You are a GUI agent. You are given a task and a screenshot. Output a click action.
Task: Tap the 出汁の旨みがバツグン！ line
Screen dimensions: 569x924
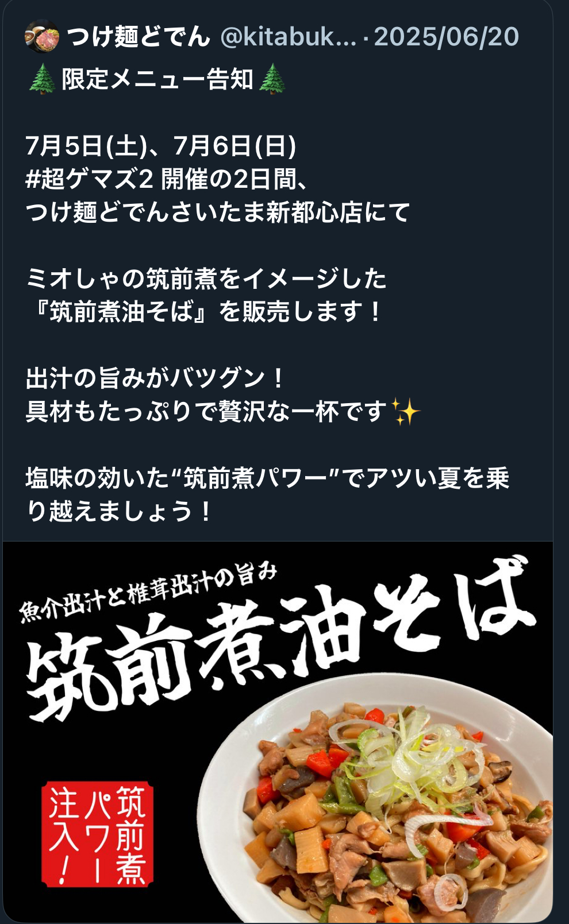(x=156, y=378)
